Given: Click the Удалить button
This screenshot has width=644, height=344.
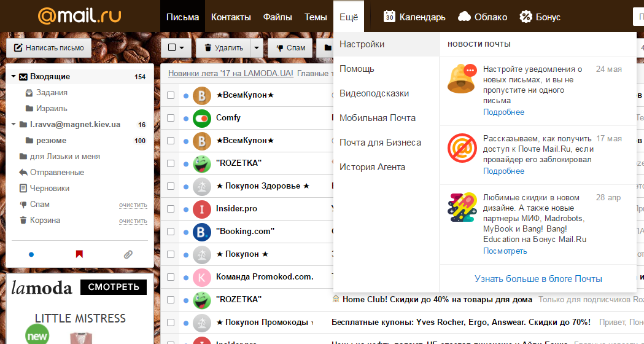Looking at the screenshot, I should click(x=224, y=48).
